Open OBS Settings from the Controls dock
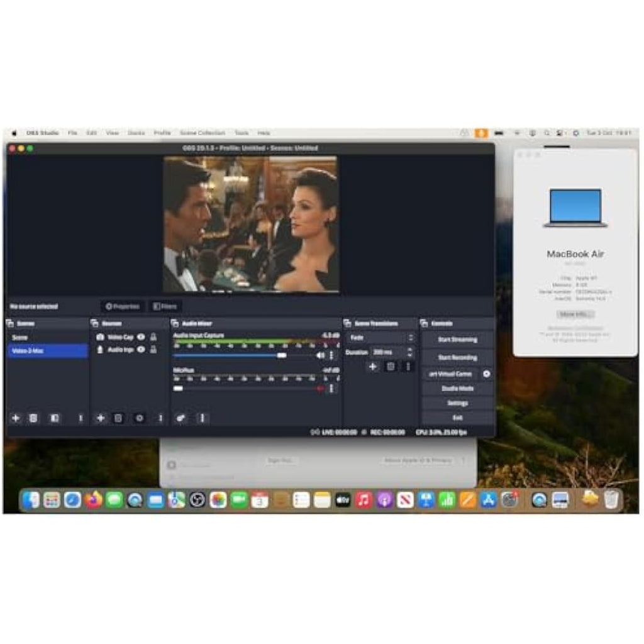The height and width of the screenshot is (644, 644). 458,403
